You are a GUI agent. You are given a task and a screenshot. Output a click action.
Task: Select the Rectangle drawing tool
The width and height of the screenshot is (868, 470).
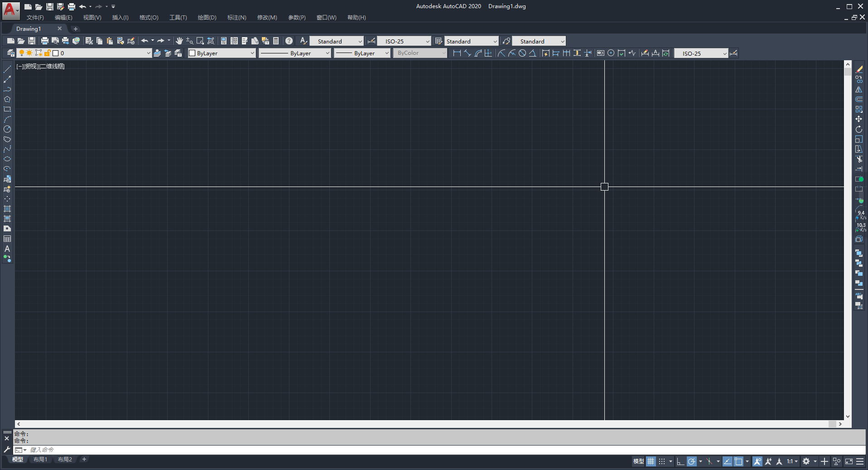pos(7,109)
